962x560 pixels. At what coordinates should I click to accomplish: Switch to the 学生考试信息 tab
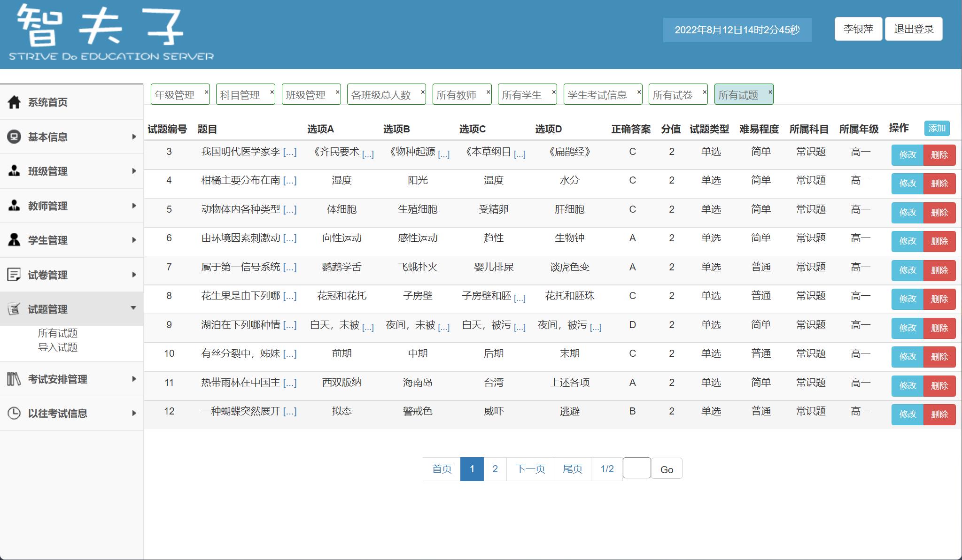pyautogui.click(x=598, y=94)
